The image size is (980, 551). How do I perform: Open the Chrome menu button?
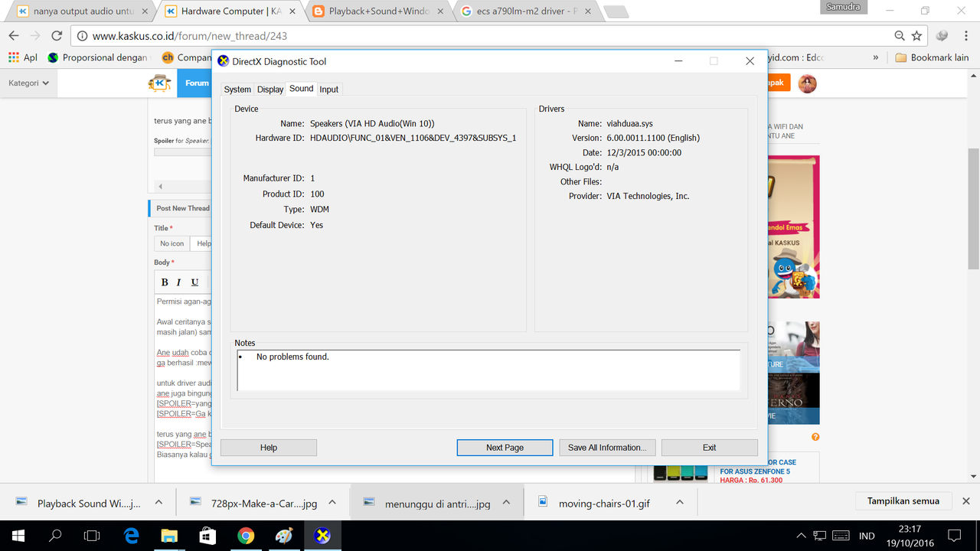click(965, 36)
